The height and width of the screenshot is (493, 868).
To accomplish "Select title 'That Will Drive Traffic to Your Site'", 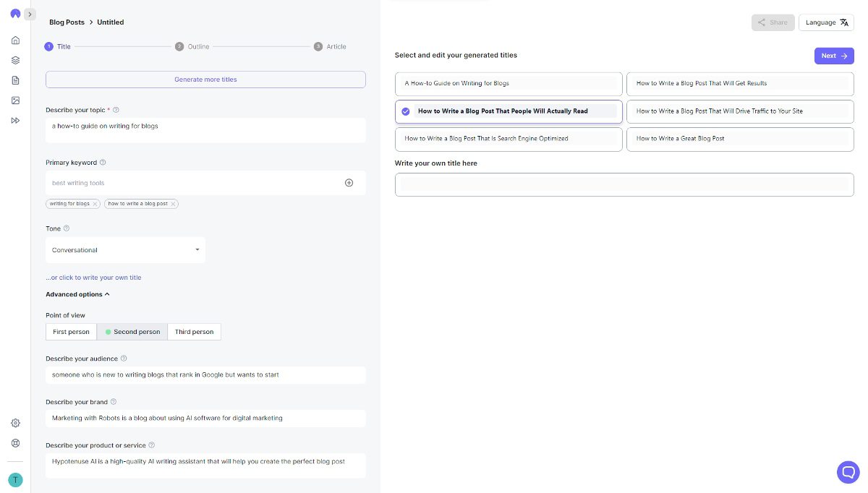I will click(x=740, y=111).
